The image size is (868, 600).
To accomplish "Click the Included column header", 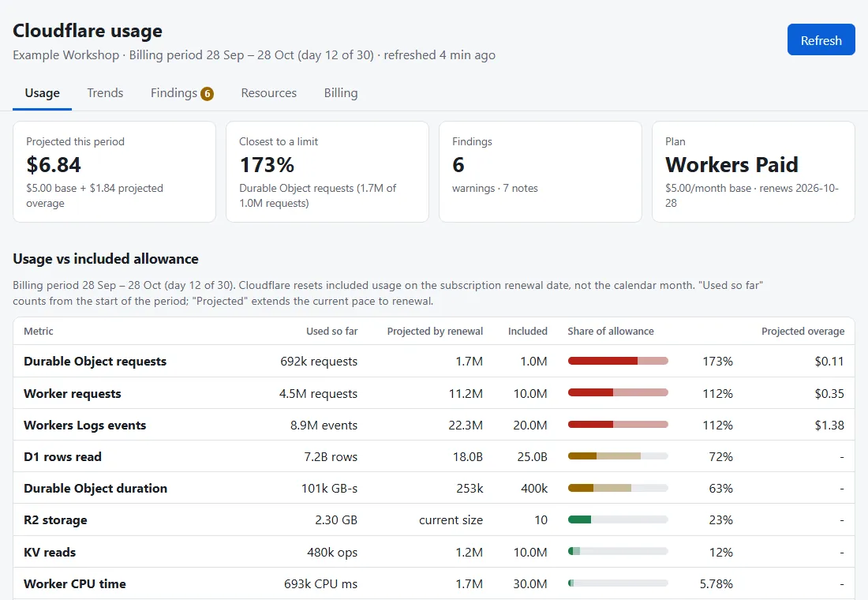I will [528, 332].
